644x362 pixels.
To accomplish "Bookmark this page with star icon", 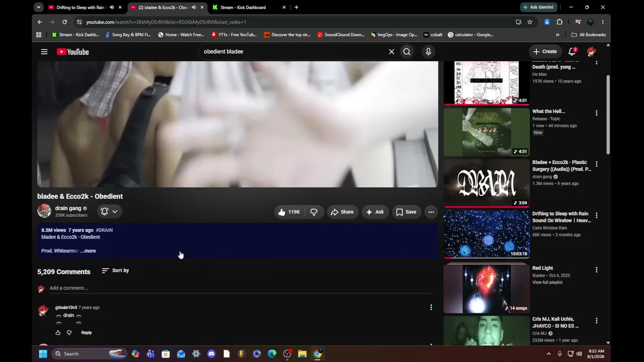I will tap(530, 22).
